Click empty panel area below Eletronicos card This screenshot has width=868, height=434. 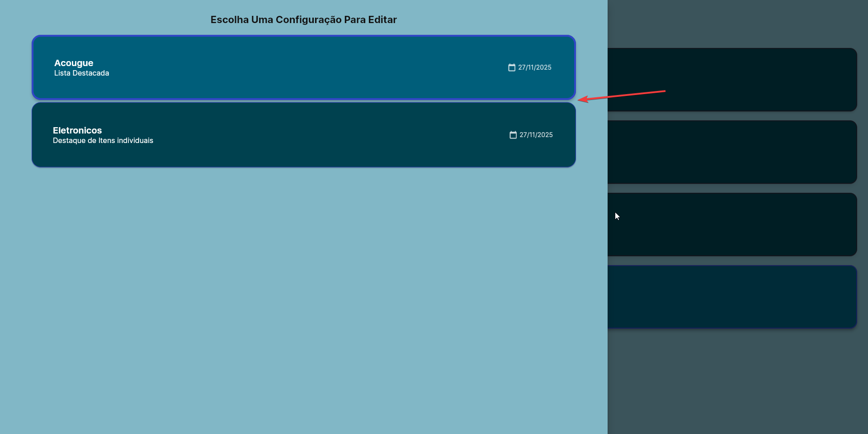[x=303, y=294]
